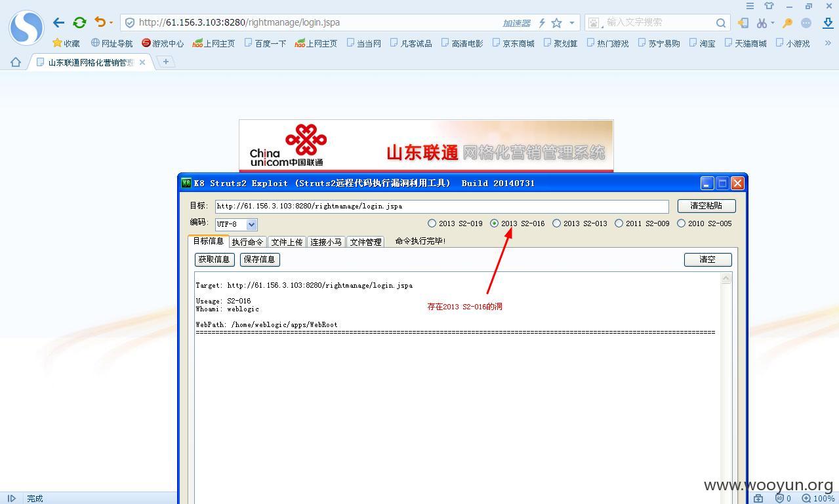Open the search engine paw icon
The image size is (839, 504).
pyautogui.click(x=594, y=23)
